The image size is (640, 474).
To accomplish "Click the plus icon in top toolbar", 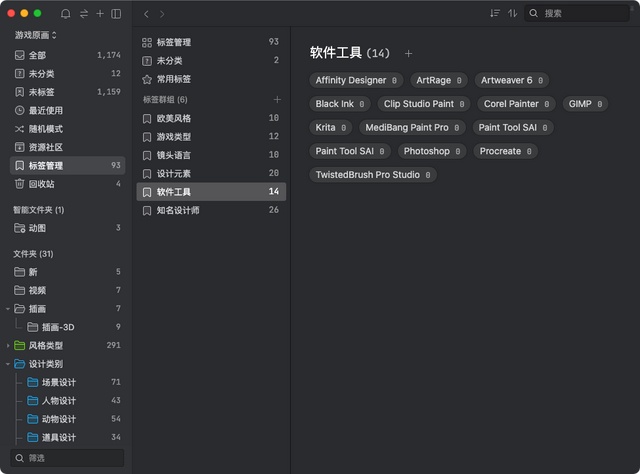I will [x=100, y=13].
